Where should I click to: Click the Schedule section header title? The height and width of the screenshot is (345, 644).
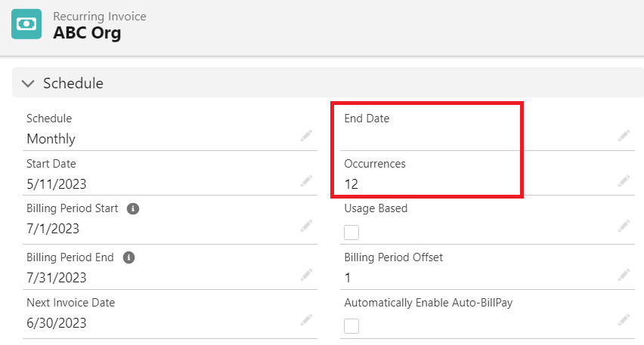[x=73, y=83]
